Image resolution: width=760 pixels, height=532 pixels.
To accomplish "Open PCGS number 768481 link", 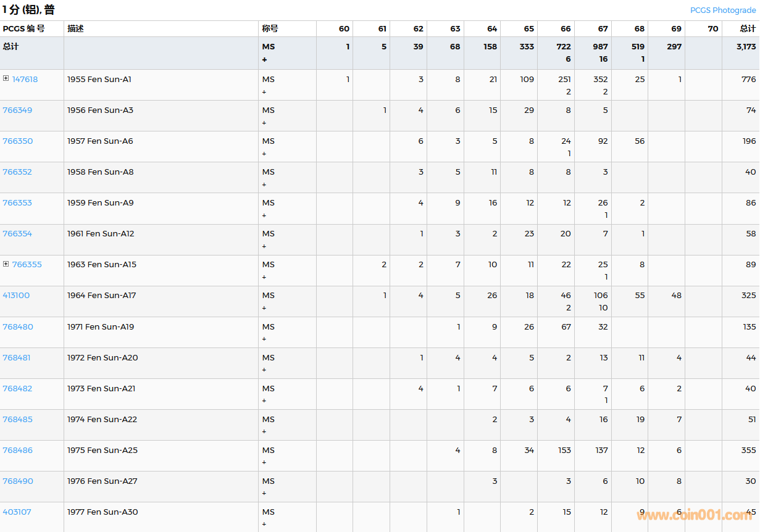I will 17,358.
